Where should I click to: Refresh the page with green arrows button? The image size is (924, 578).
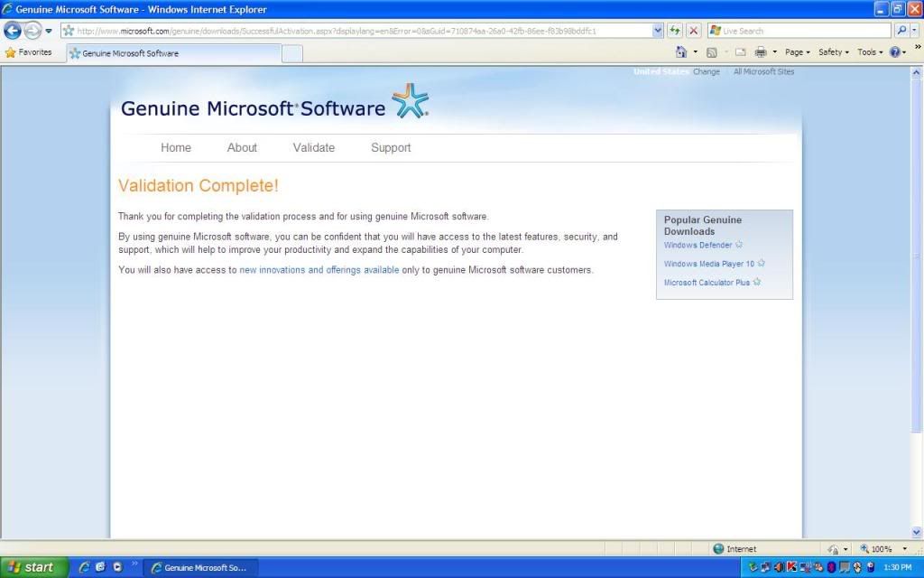(675, 31)
